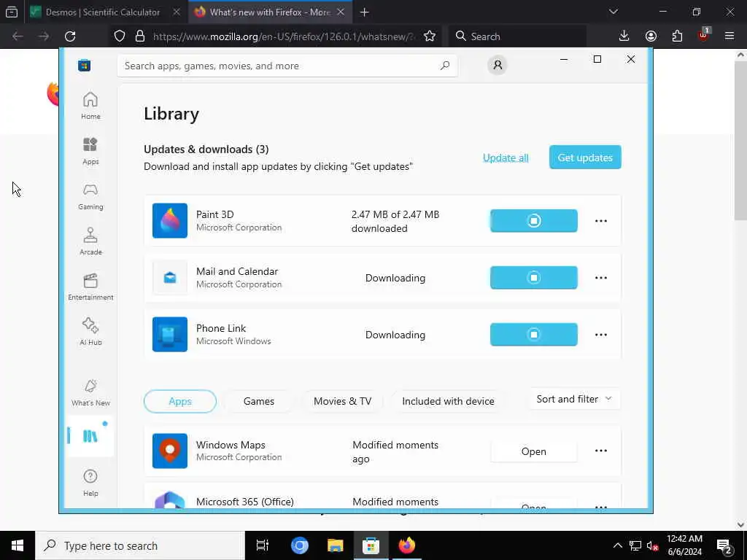Open the list all tabs dropdown in Firefox
This screenshot has width=747, height=560.
pyautogui.click(x=614, y=12)
